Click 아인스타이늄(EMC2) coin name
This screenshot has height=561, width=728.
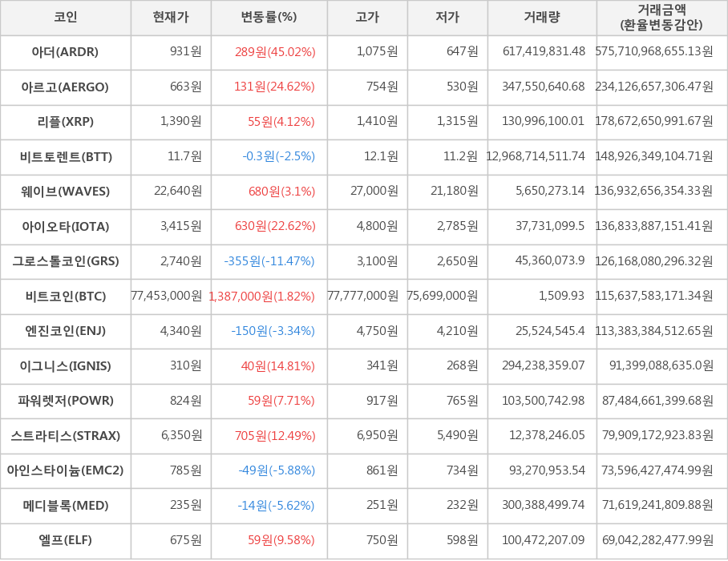(x=66, y=470)
